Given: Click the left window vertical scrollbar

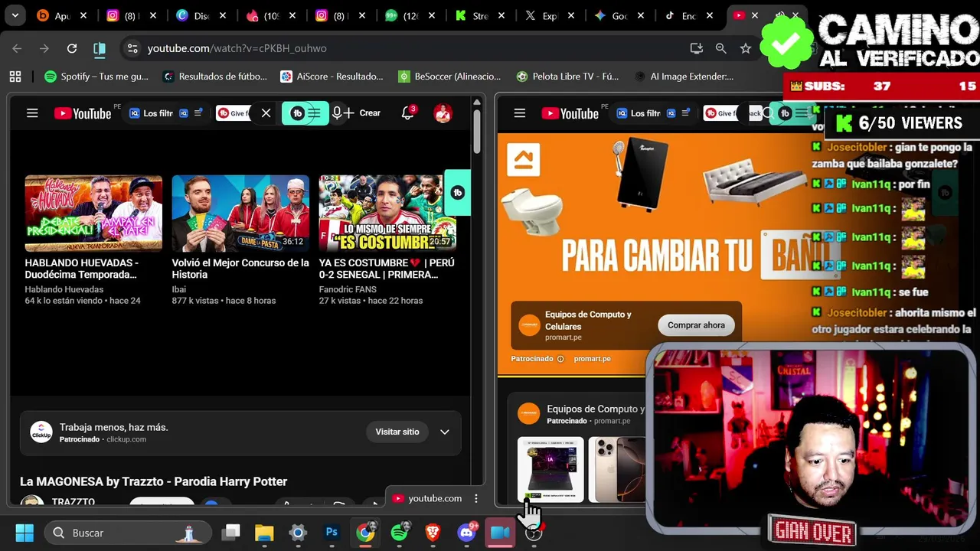Looking at the screenshot, I should 477,130.
